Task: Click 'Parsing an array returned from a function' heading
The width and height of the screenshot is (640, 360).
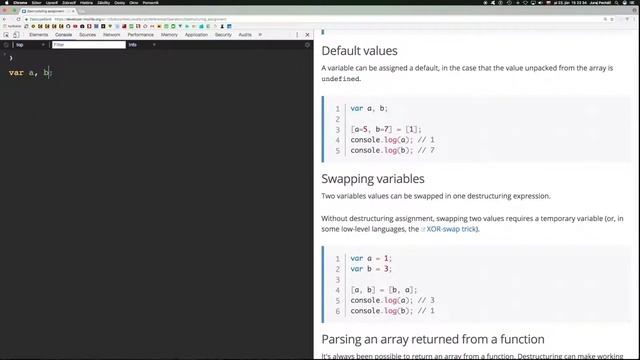Action: [x=433, y=339]
